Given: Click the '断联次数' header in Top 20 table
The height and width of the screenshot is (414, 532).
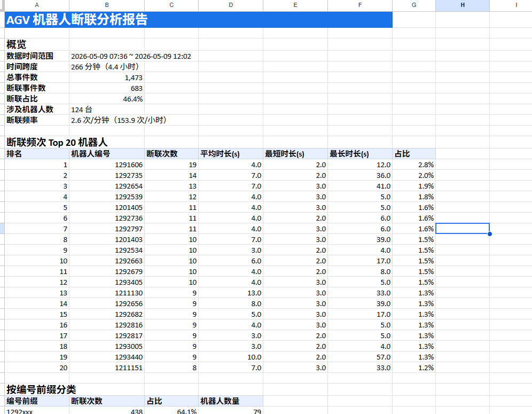Looking at the screenshot, I should [x=171, y=154].
